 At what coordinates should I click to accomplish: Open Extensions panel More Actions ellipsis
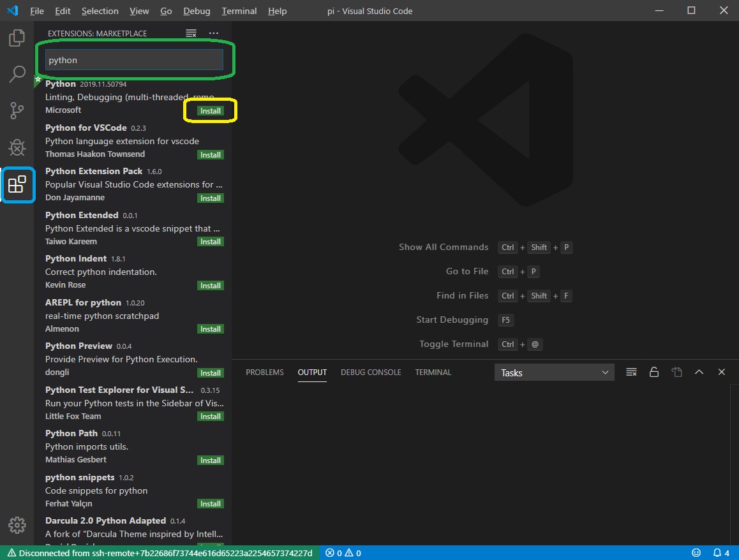click(x=214, y=33)
